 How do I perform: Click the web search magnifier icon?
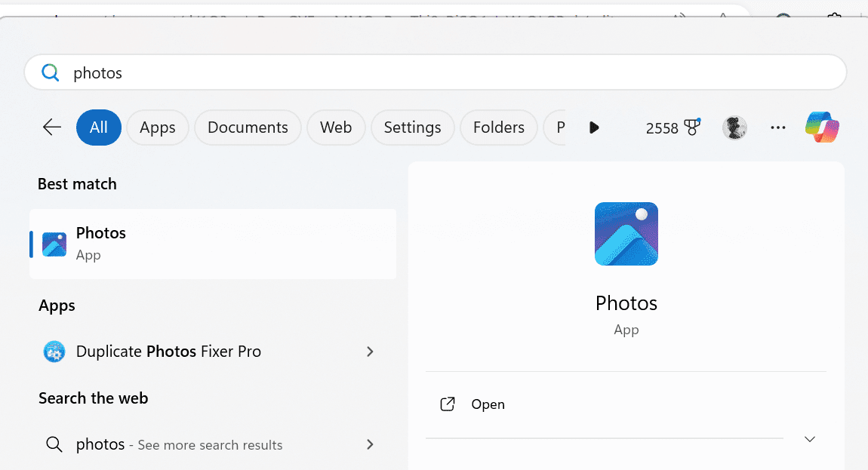pyautogui.click(x=54, y=444)
